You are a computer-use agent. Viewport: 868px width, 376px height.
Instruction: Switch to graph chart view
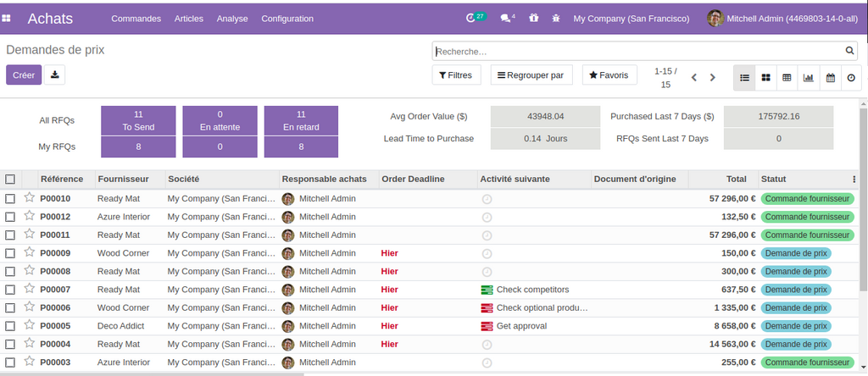pyautogui.click(x=809, y=77)
